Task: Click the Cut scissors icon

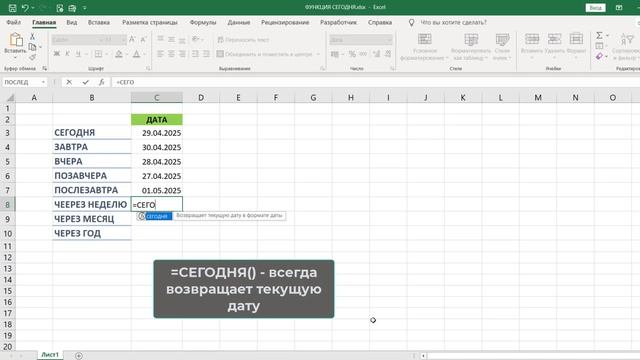Action: (x=33, y=37)
